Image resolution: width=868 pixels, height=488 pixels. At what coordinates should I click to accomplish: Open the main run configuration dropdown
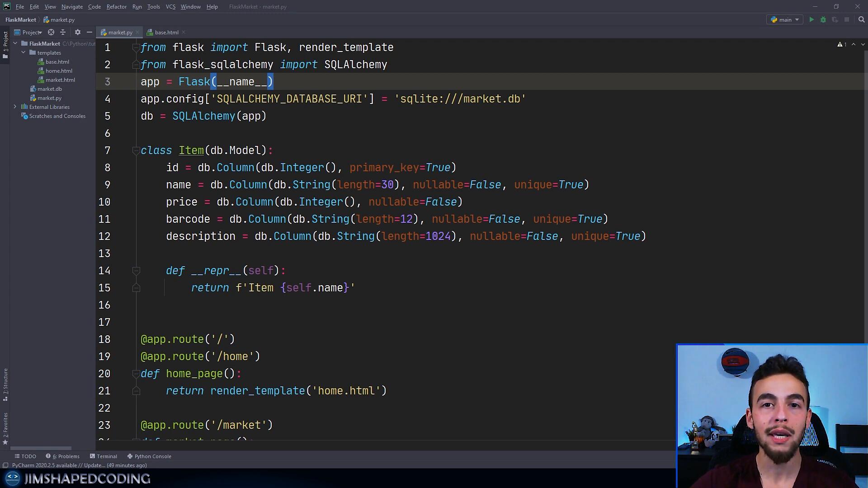tap(785, 20)
